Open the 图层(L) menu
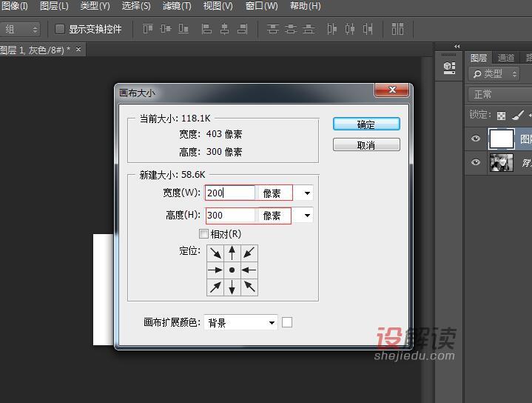This screenshot has width=532, height=403. [54, 6]
